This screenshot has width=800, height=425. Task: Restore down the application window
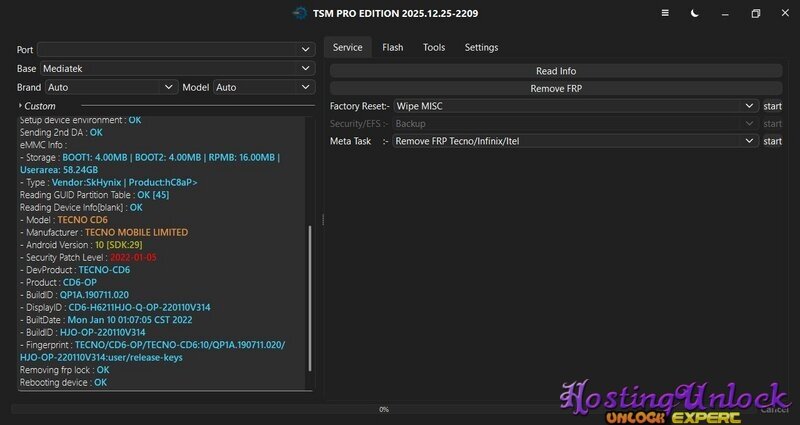pyautogui.click(x=756, y=14)
